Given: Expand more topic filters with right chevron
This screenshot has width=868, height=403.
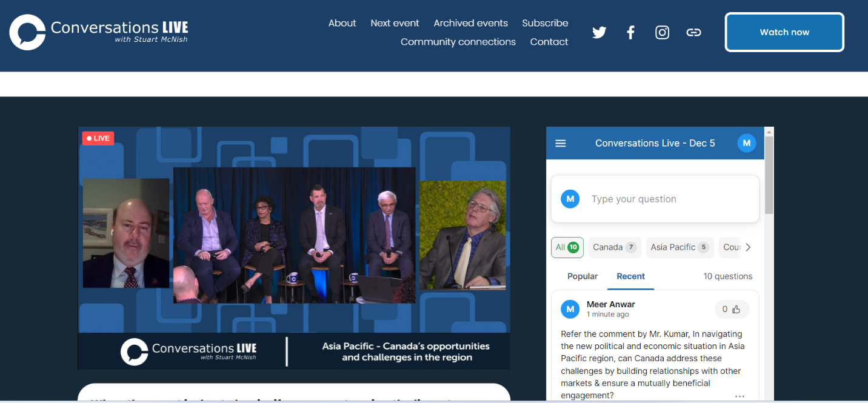Looking at the screenshot, I should 748,247.
